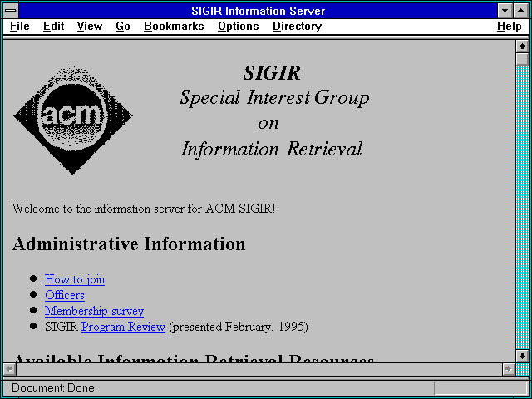Image resolution: width=532 pixels, height=399 pixels.
Task: Click the vertical scrollbar up arrow
Action: (x=522, y=47)
